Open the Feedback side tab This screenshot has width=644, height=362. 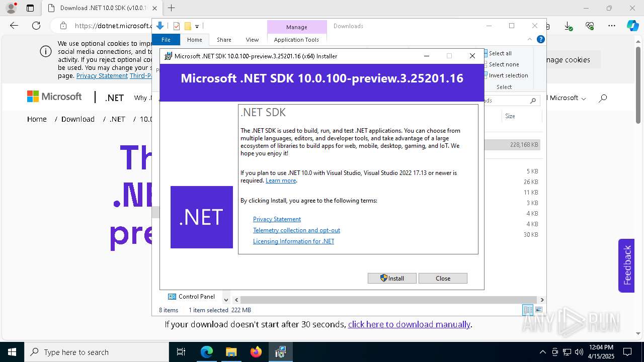626,265
